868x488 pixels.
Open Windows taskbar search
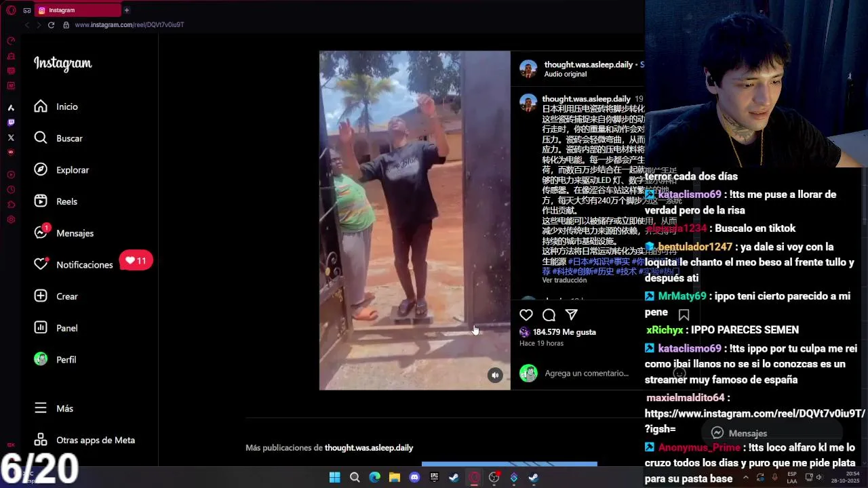click(355, 477)
